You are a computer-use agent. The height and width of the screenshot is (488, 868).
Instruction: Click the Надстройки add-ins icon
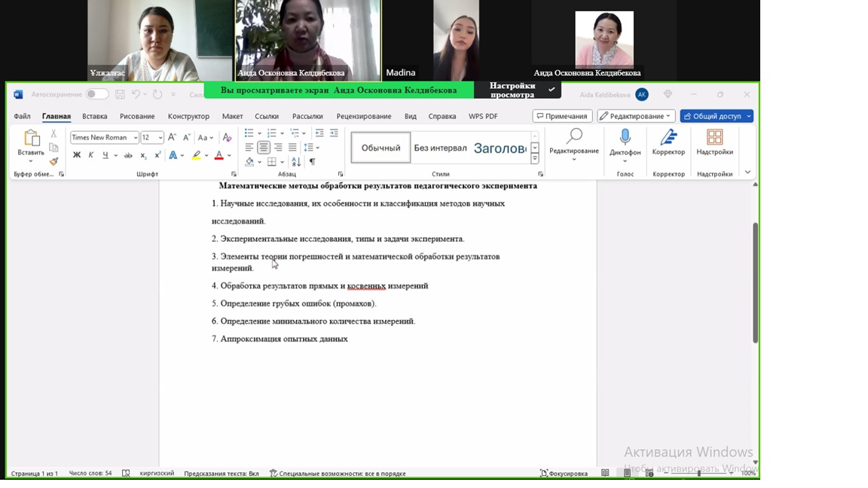coord(714,141)
